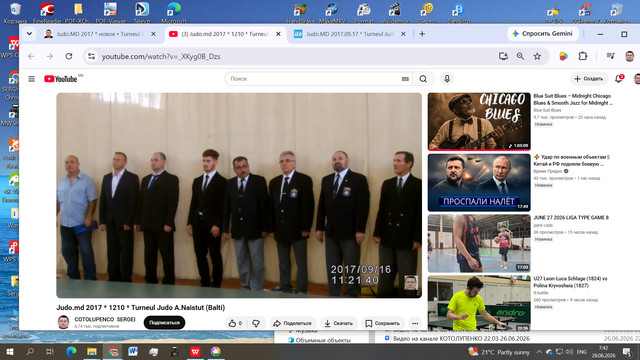The width and height of the screenshot is (640, 360).
Task: Click the Создать (Create) button
Action: (589, 79)
